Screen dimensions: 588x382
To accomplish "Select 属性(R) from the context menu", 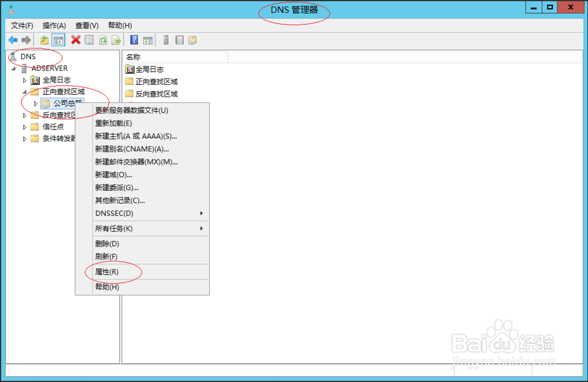I will click(107, 272).
